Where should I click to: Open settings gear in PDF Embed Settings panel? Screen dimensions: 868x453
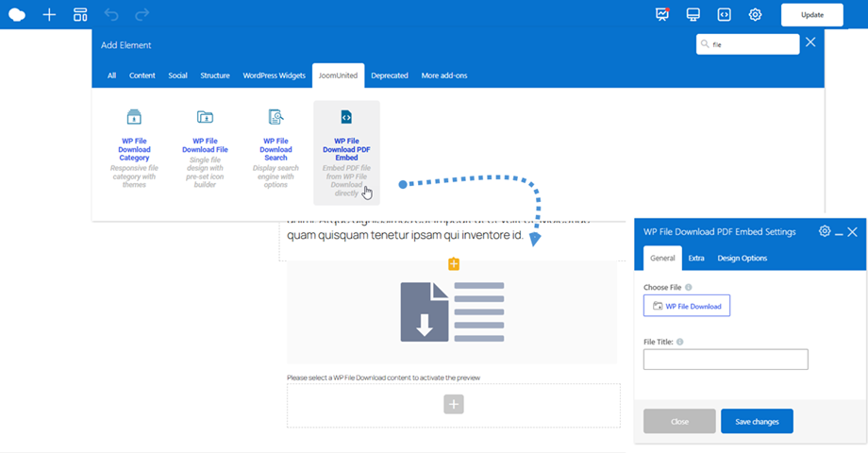825,231
